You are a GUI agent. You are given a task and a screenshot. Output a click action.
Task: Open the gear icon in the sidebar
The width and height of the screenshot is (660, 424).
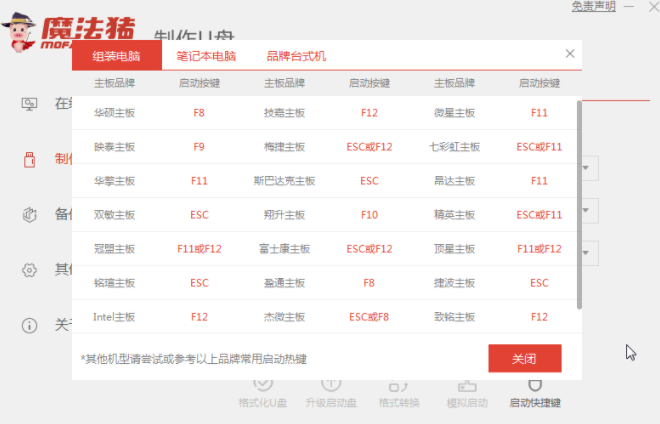click(30, 269)
